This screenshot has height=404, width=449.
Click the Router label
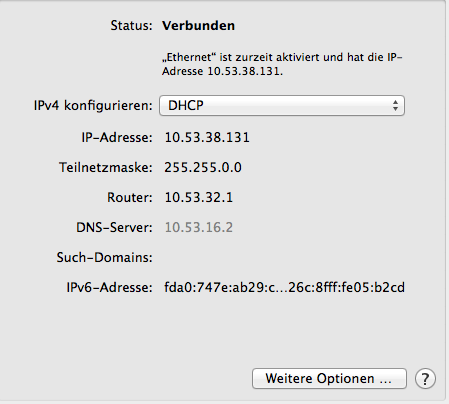(x=130, y=197)
